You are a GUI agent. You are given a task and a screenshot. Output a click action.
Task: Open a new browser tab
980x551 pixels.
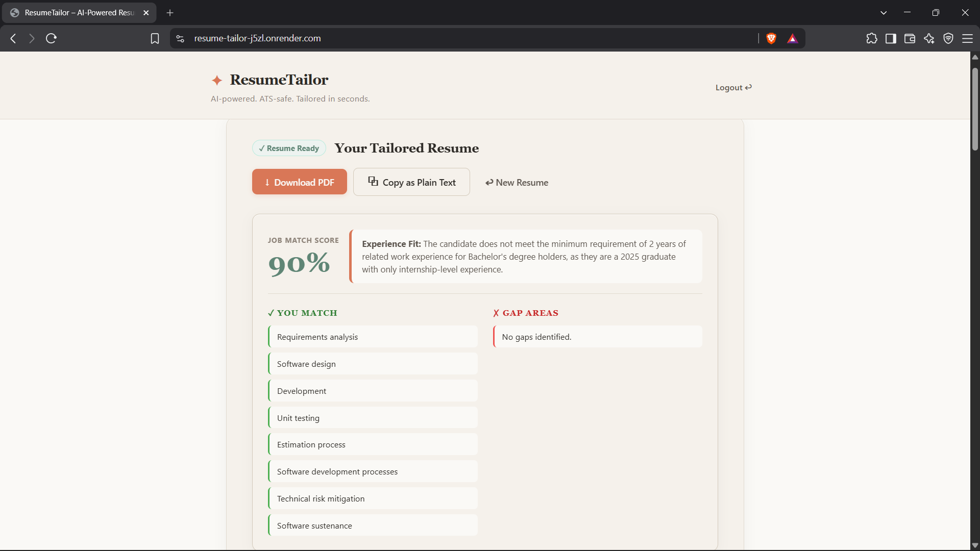pyautogui.click(x=170, y=13)
